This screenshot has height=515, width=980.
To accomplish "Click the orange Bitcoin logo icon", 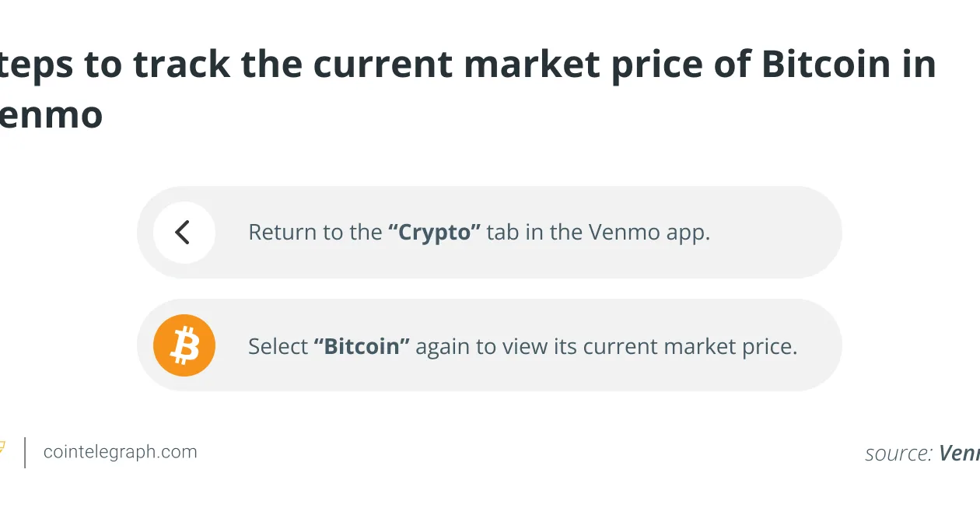I will coord(184,345).
